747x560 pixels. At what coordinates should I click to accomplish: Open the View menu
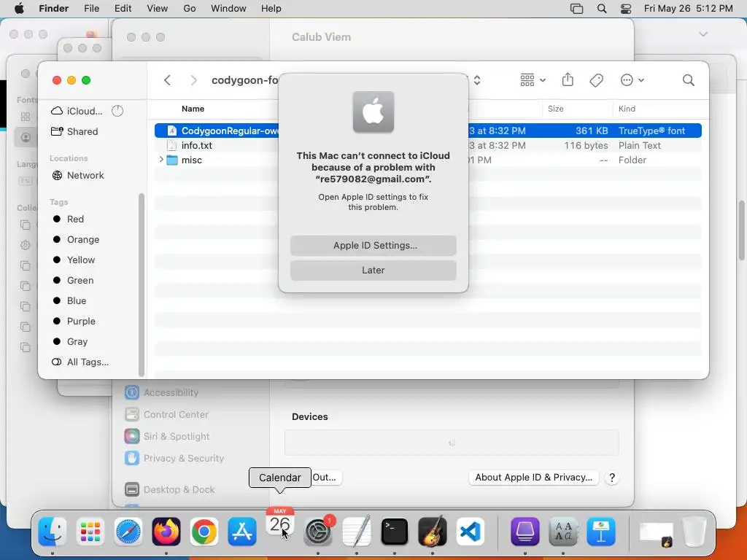[158, 9]
